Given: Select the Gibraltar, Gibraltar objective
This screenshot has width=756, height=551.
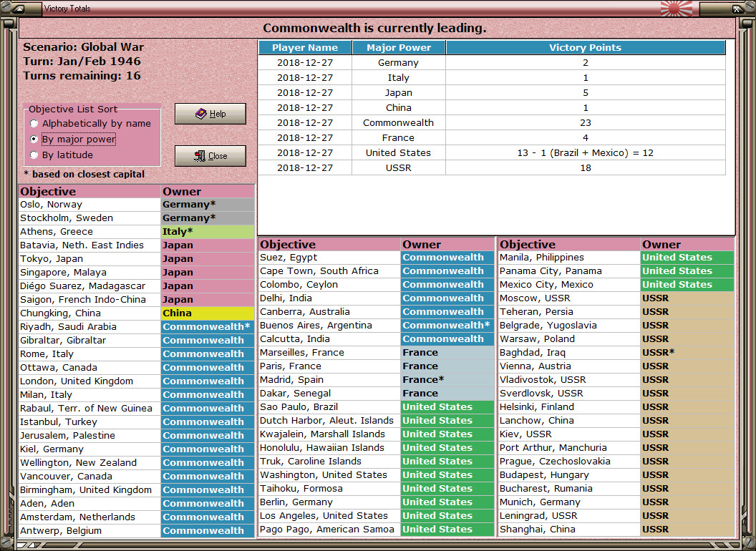Looking at the screenshot, I should [89, 341].
